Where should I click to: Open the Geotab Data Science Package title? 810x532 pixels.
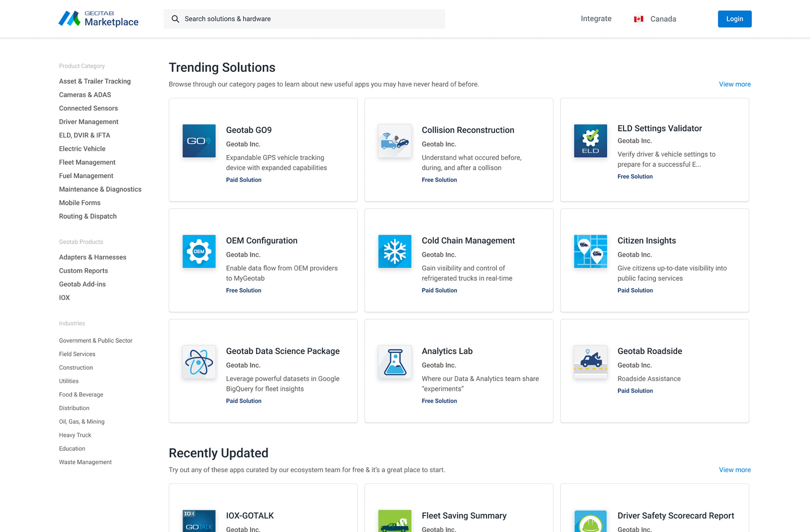tap(283, 351)
